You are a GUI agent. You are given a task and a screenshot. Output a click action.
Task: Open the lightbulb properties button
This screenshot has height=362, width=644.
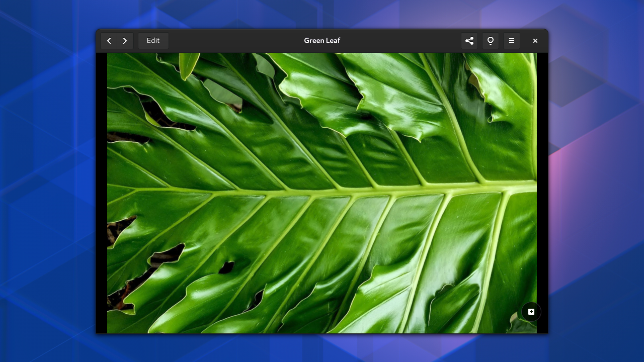[x=491, y=41]
